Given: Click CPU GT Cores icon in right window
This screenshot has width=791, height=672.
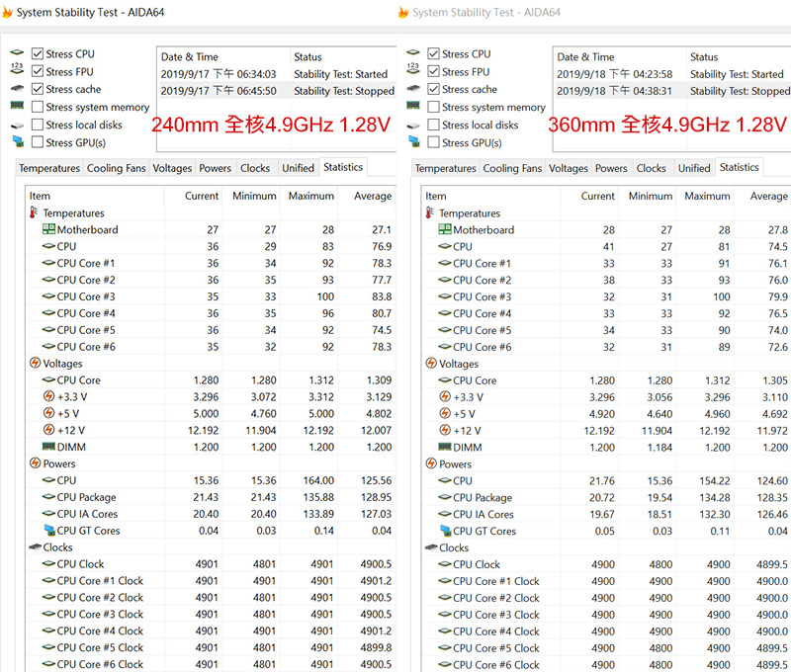Looking at the screenshot, I should point(446,531).
